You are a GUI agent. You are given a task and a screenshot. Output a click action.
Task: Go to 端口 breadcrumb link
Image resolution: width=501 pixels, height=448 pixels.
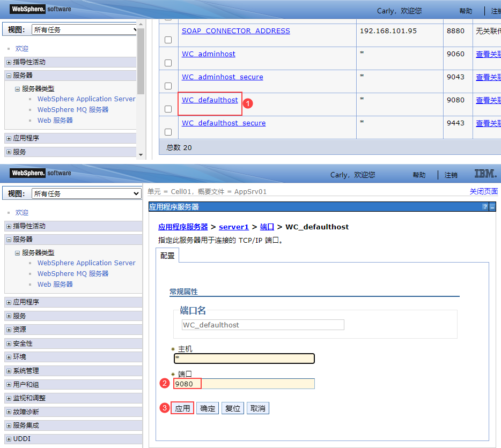(267, 227)
